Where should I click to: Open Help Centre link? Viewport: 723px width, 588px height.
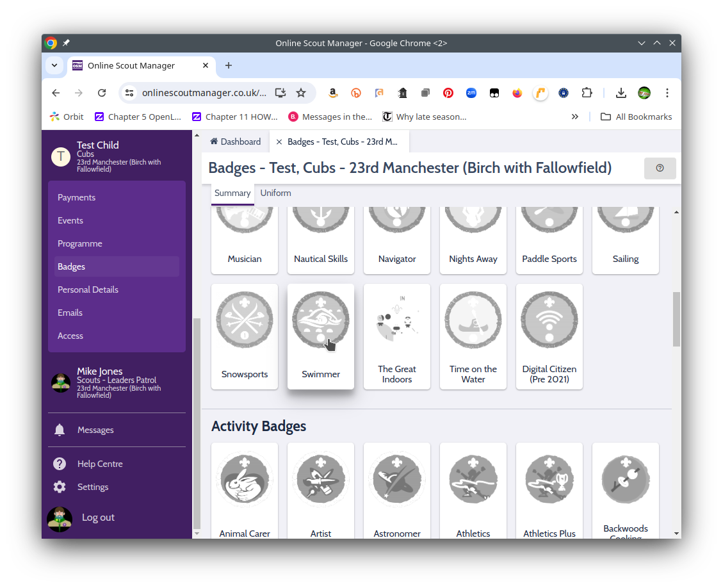[100, 464]
